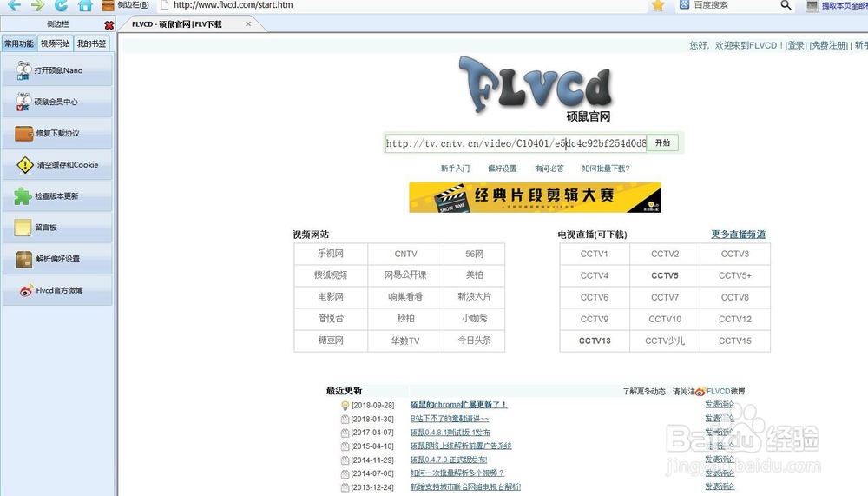Image resolution: width=868 pixels, height=496 pixels.
Task: Select 新浪大片 video site cell
Action: tap(475, 297)
